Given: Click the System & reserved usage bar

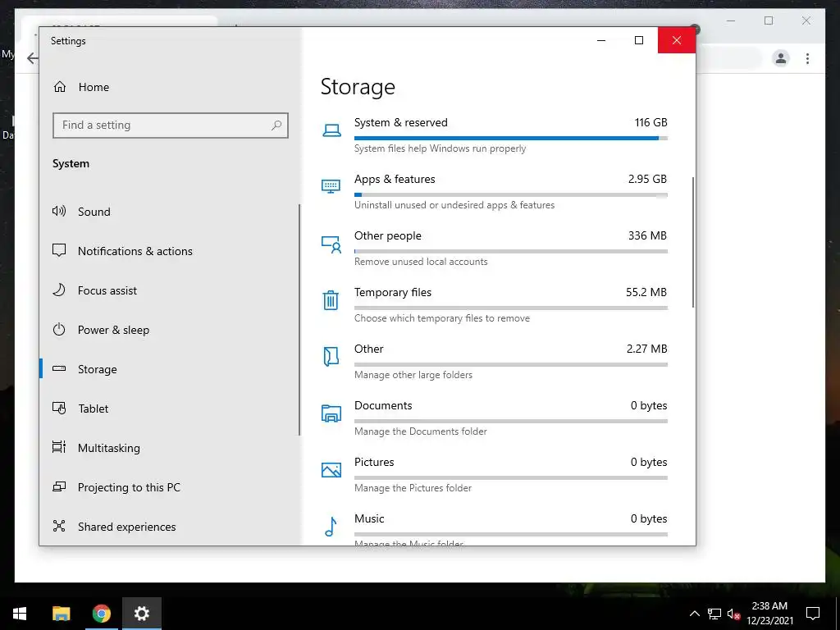Looking at the screenshot, I should (x=510, y=138).
